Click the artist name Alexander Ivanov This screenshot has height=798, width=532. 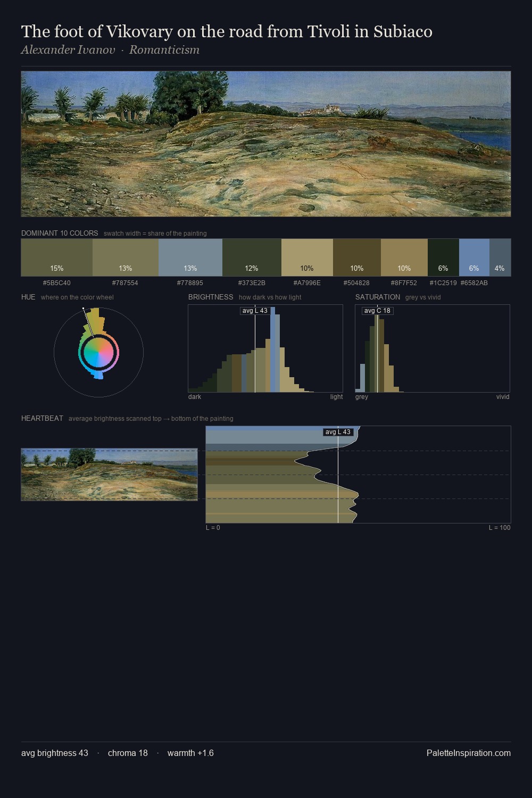tap(68, 50)
